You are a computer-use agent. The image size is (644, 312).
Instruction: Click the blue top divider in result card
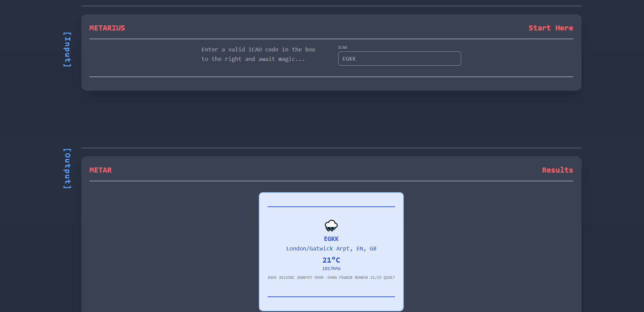(331, 206)
